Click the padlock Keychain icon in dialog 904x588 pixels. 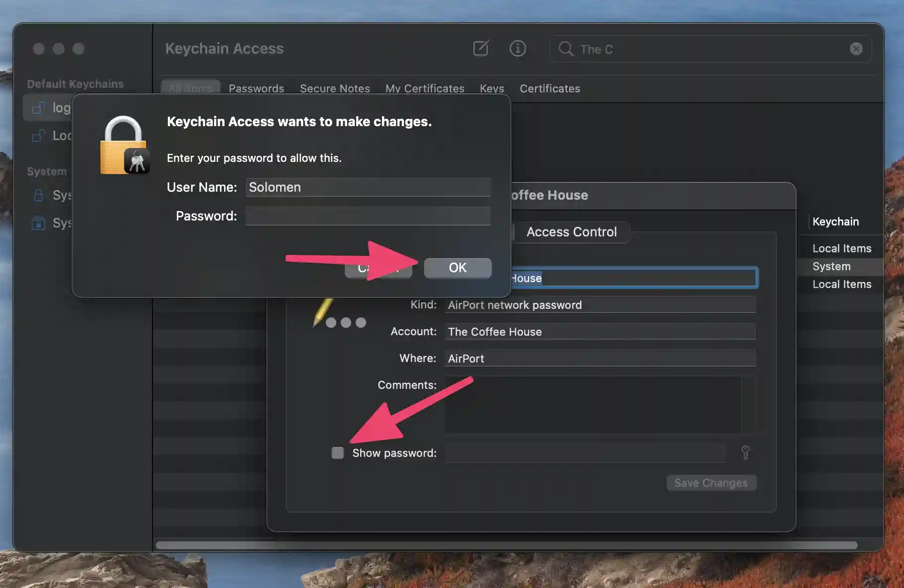coord(125,145)
